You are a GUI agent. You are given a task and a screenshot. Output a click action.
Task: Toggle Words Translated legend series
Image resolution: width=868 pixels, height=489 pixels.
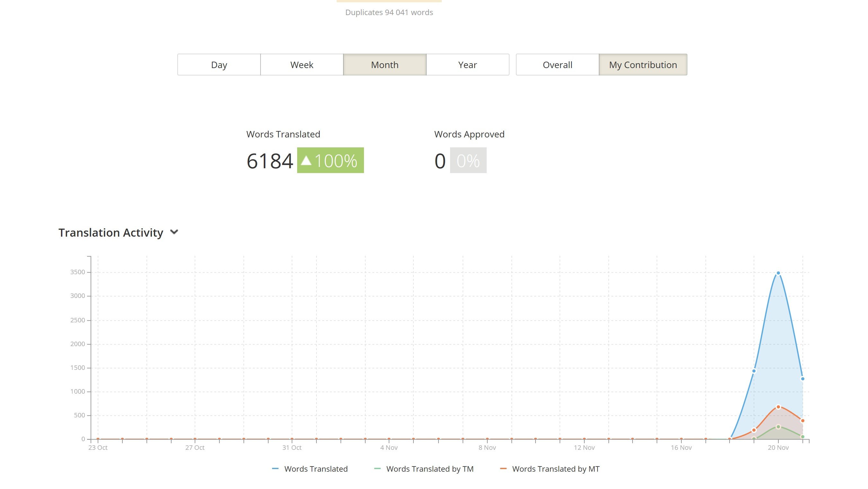point(315,469)
